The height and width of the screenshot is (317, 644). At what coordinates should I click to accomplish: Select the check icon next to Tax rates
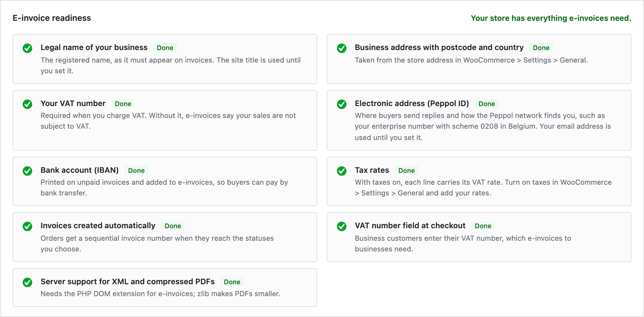point(342,171)
